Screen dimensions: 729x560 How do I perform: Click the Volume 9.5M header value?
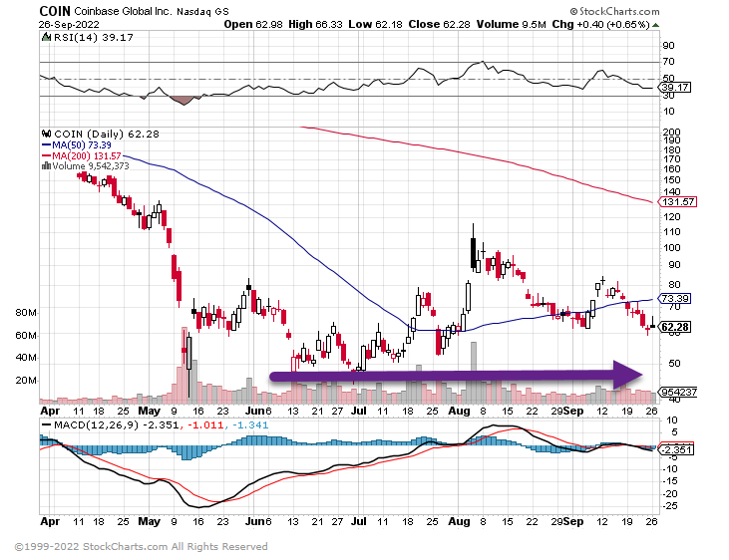511,24
